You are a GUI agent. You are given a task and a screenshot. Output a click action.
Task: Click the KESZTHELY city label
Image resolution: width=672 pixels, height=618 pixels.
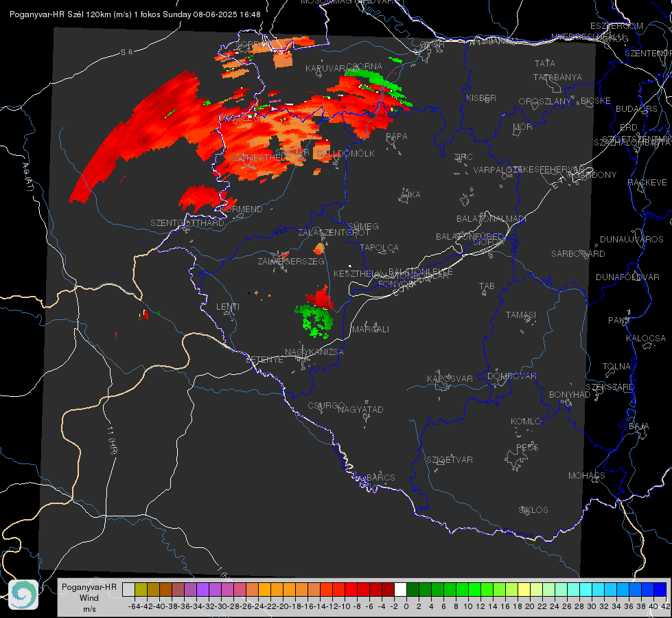(358, 273)
